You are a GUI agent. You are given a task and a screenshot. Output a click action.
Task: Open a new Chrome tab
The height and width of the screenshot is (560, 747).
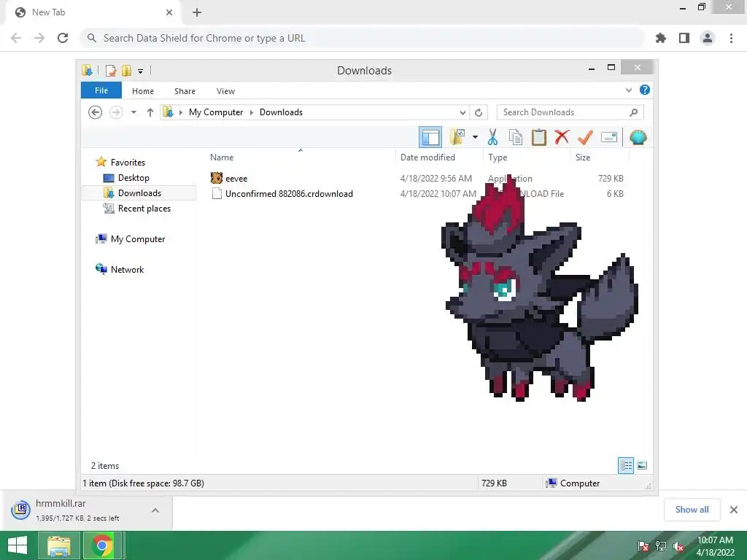point(197,12)
